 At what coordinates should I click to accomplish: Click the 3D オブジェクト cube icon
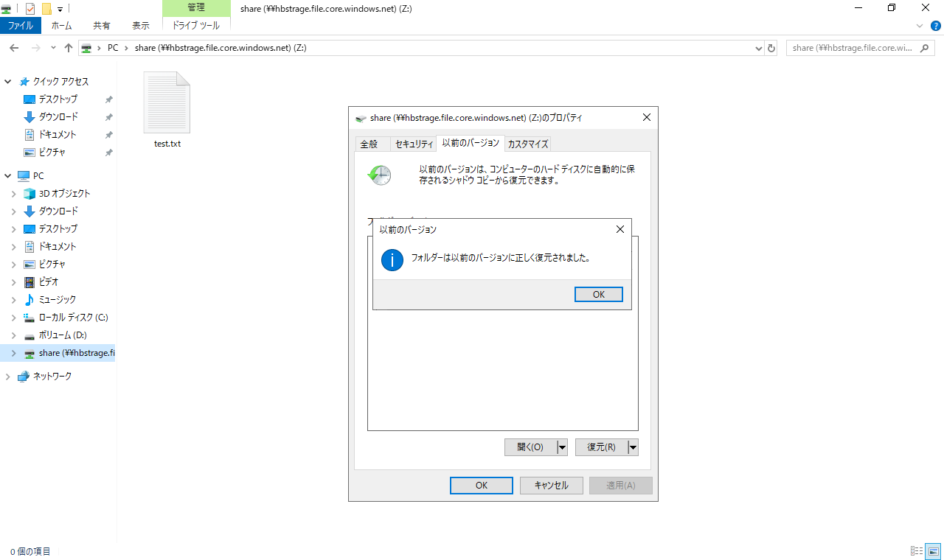(29, 194)
